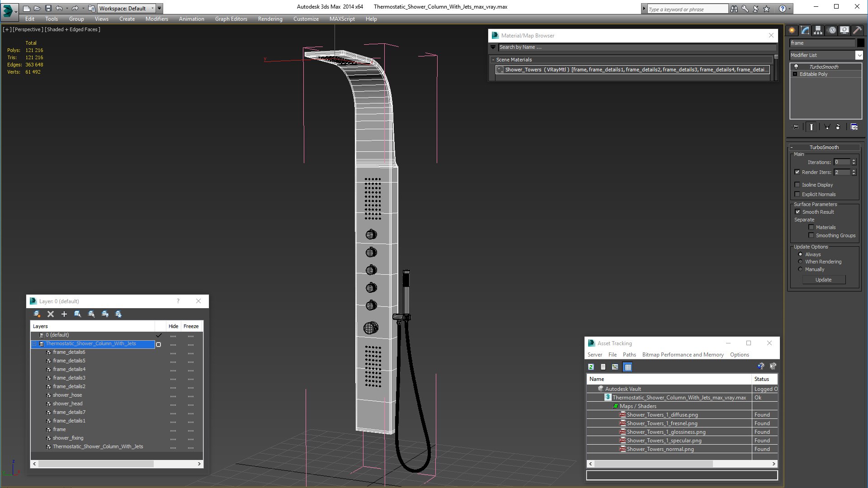Collapse Scene Materials group
Image resolution: width=868 pixels, height=488 pixels.
coord(493,60)
